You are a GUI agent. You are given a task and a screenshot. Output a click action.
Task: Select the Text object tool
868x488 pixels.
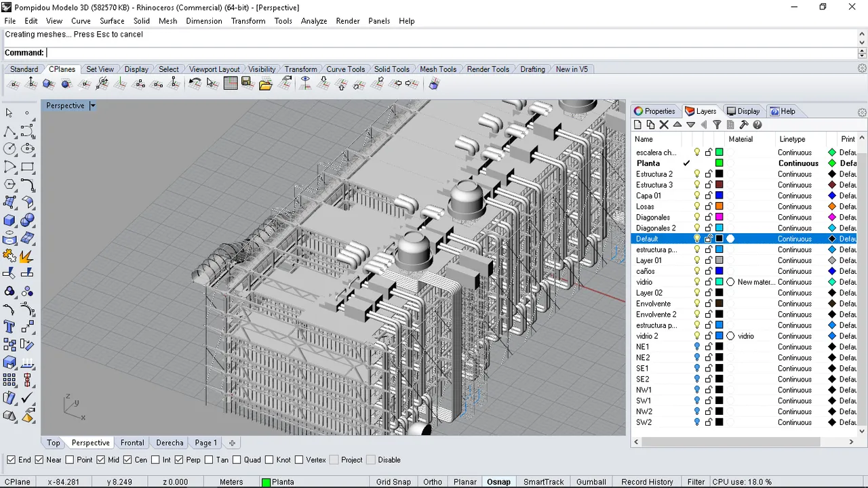9,327
